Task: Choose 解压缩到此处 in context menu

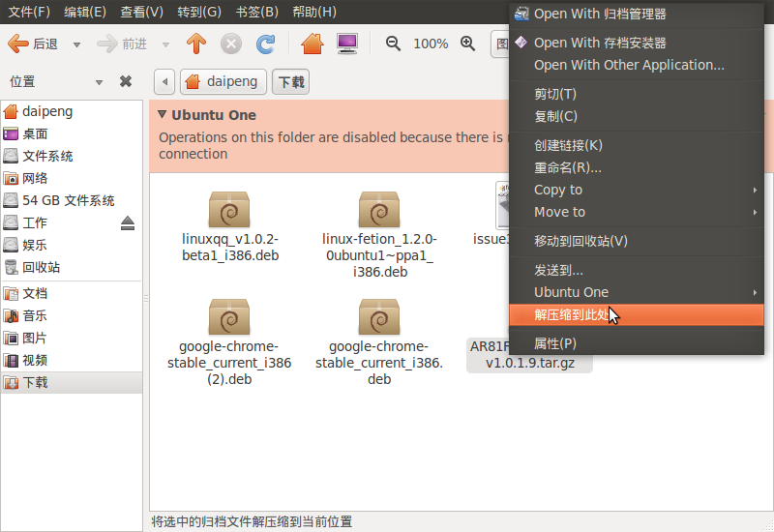Action: (637, 315)
